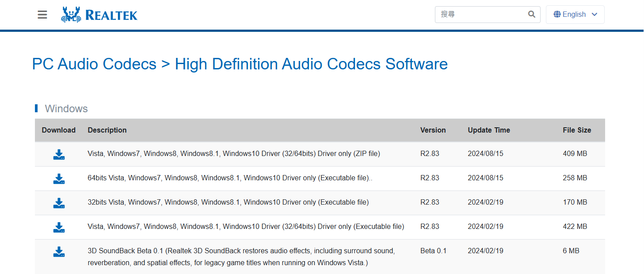644x274 pixels.
Task: Open the PC Audio Codecs breadcrumb
Action: tap(94, 64)
